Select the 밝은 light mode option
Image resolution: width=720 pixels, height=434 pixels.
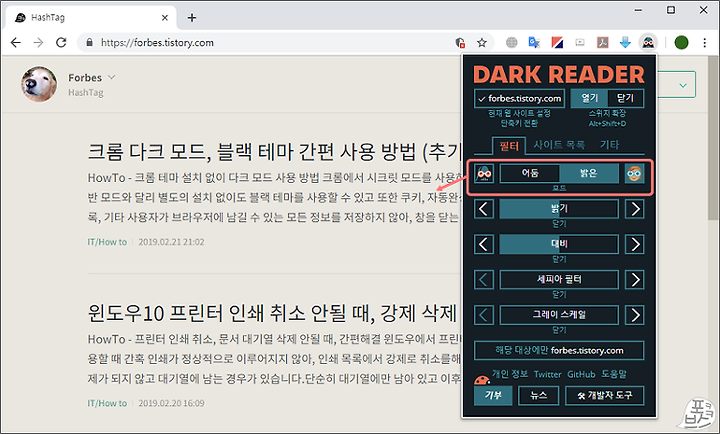point(589,174)
